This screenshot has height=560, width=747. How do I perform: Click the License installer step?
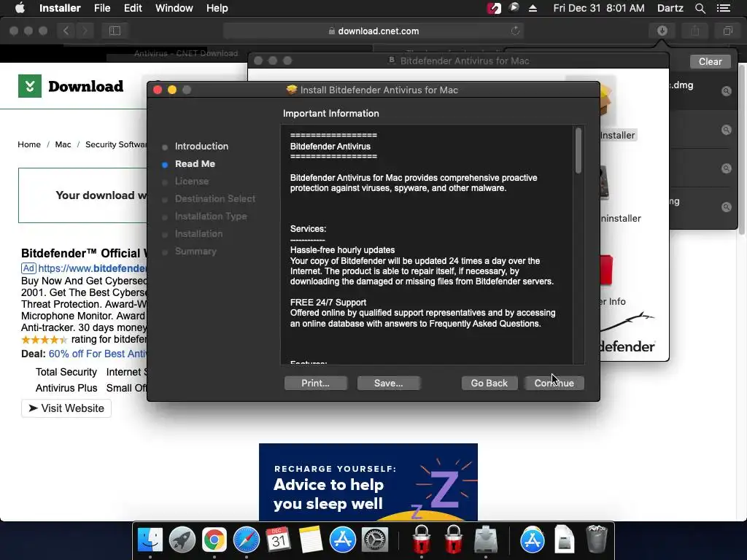click(192, 182)
